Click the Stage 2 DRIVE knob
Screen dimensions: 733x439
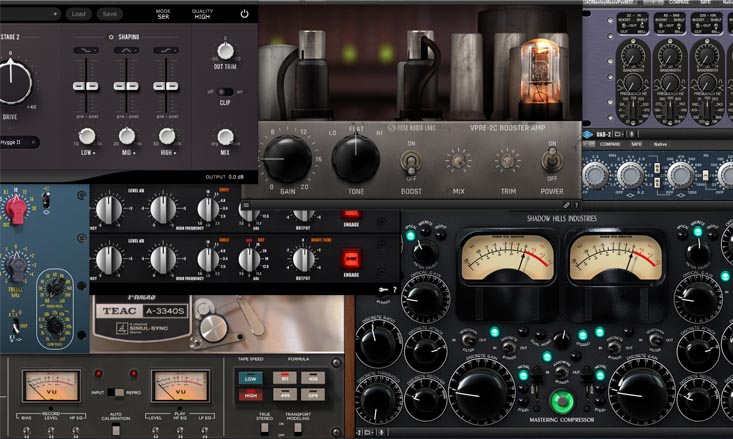click(12, 82)
